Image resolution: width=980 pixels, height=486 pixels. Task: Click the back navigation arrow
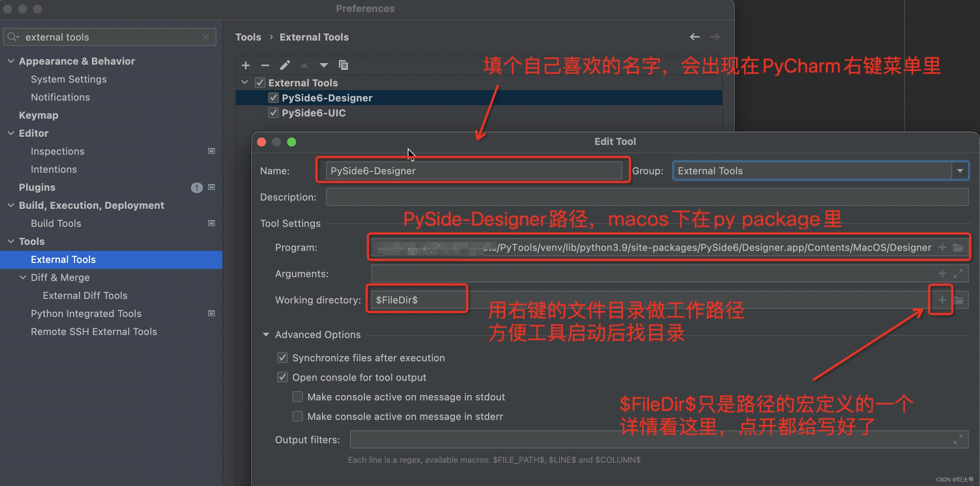pyautogui.click(x=694, y=37)
